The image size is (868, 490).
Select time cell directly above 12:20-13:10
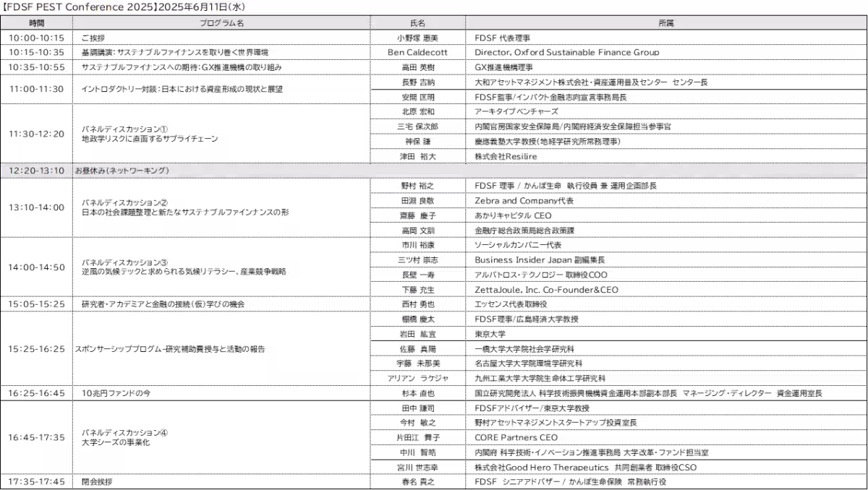tap(36, 134)
